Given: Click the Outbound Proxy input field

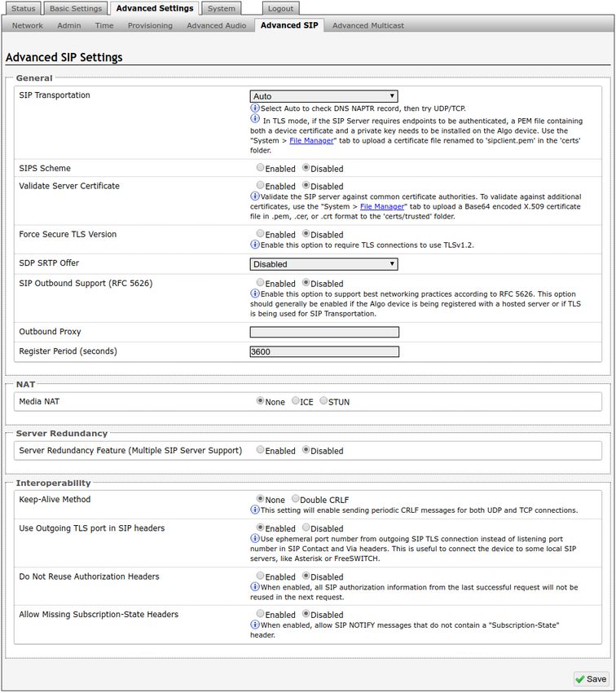Looking at the screenshot, I should pos(324,332).
